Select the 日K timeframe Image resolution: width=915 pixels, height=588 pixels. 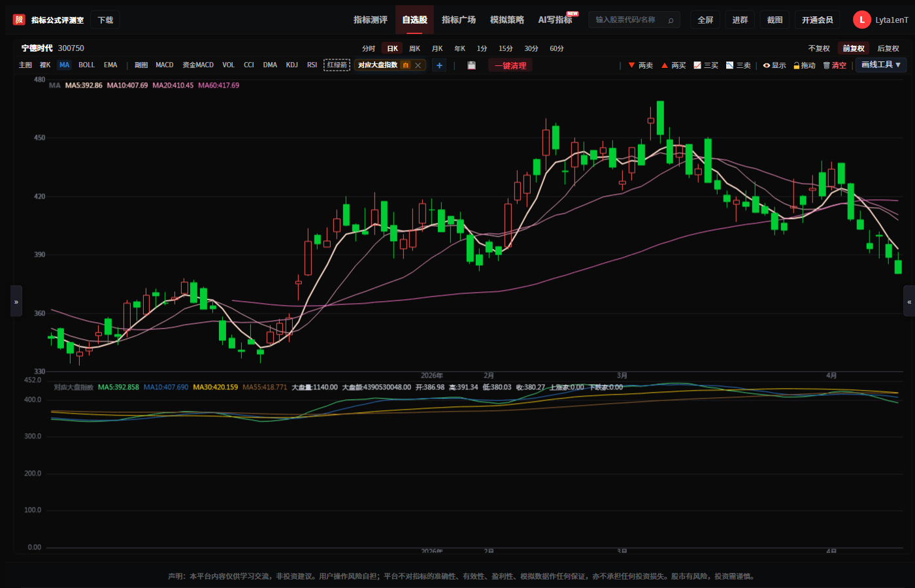[x=392, y=48]
